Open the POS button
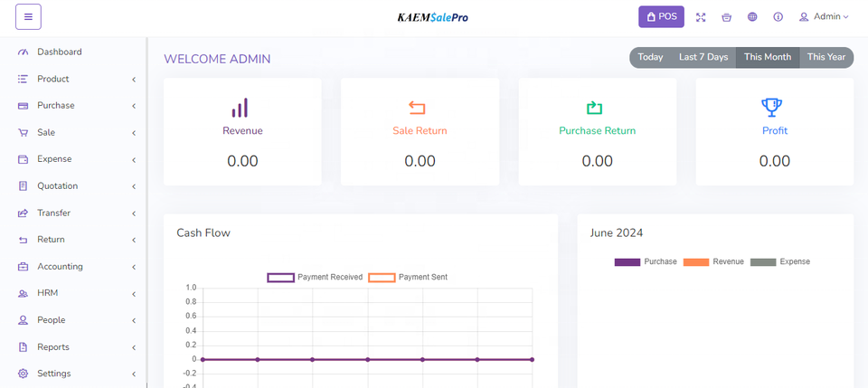This screenshot has height=388, width=868. 661,17
